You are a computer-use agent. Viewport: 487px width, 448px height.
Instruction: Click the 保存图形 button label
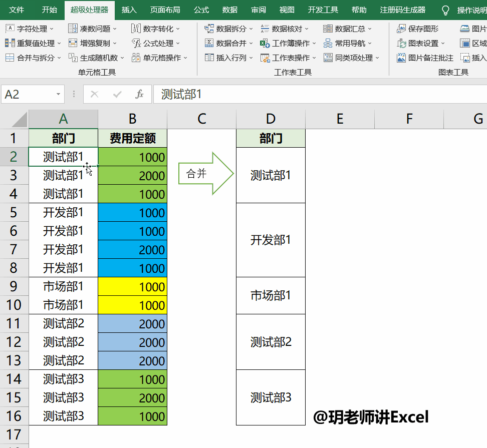423,29
